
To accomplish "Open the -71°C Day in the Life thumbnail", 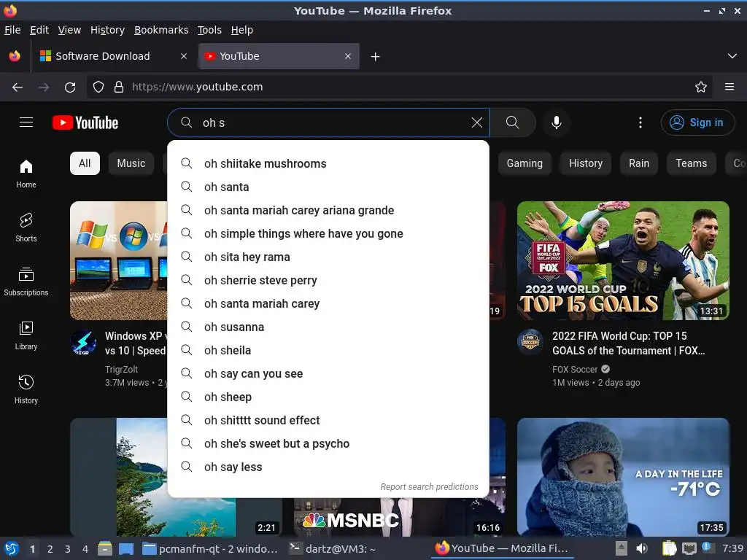I will 623,477.
